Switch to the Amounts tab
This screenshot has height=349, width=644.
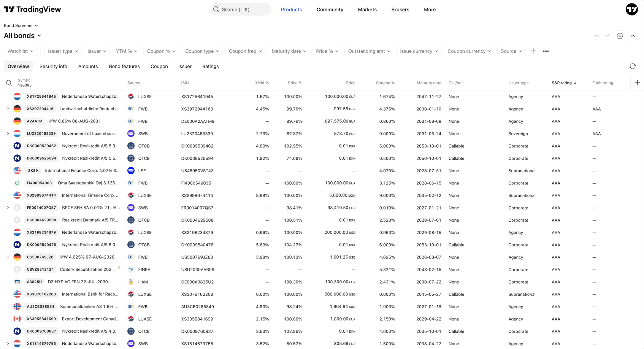(88, 66)
